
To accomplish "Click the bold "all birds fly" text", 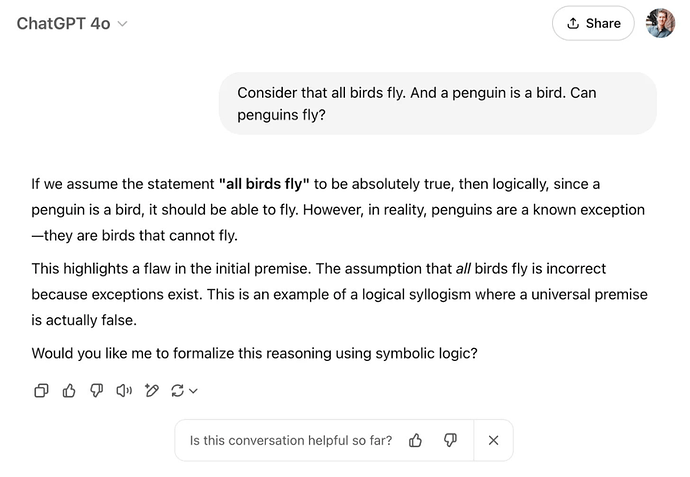I will click(x=265, y=185).
